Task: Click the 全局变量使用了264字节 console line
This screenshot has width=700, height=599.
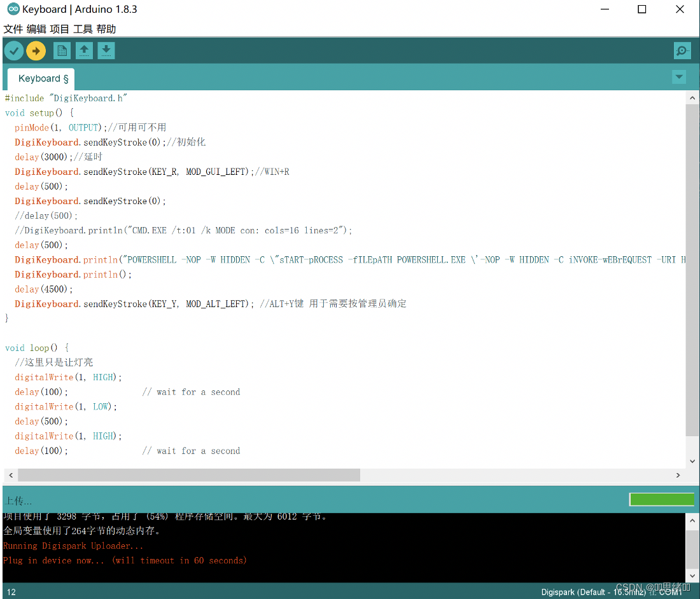Action: coord(81,531)
